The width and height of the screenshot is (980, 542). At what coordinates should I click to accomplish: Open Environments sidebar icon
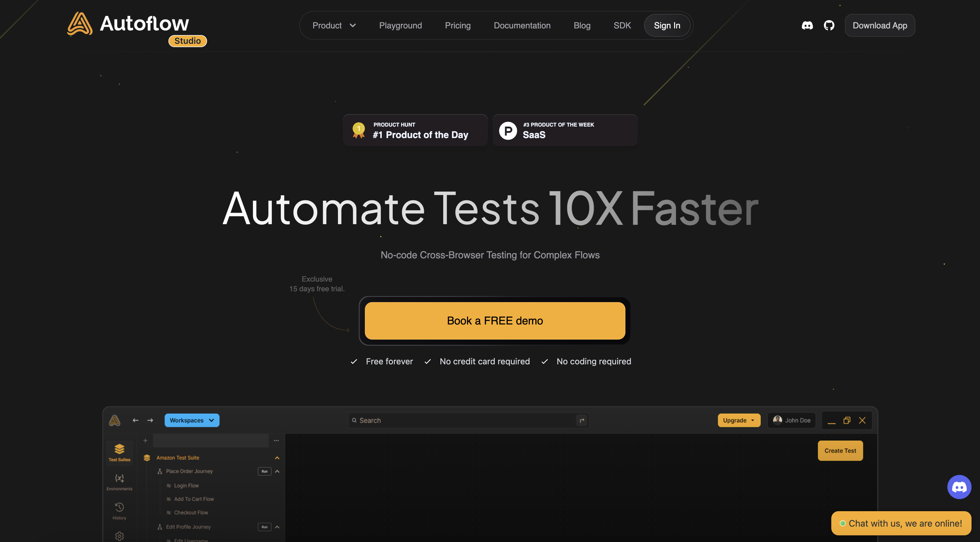(x=119, y=482)
